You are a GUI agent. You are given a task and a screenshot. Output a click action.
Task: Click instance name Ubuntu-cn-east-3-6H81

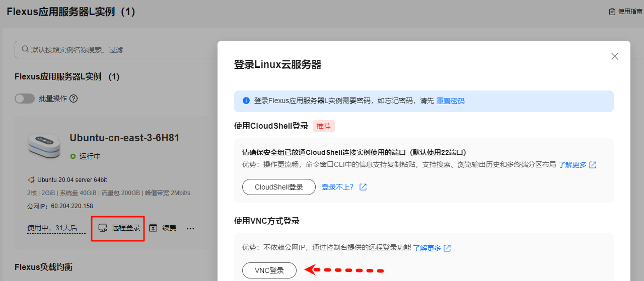(124, 138)
